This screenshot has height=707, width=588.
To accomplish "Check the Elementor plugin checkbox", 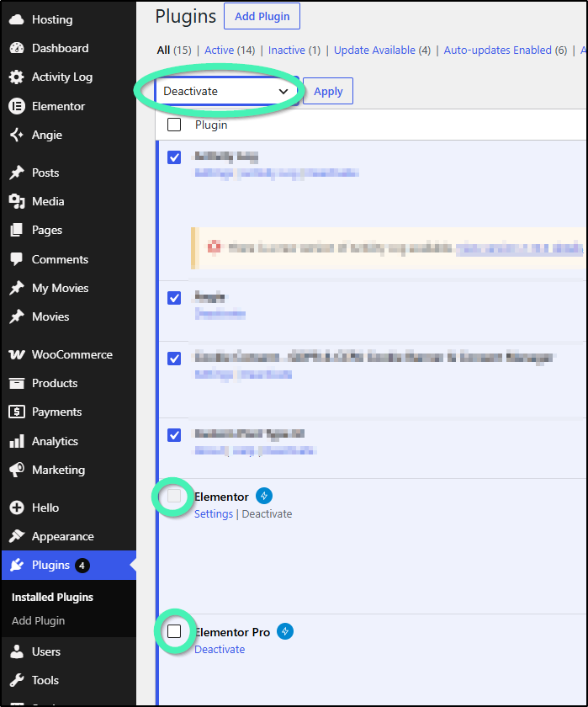I will 174,496.
